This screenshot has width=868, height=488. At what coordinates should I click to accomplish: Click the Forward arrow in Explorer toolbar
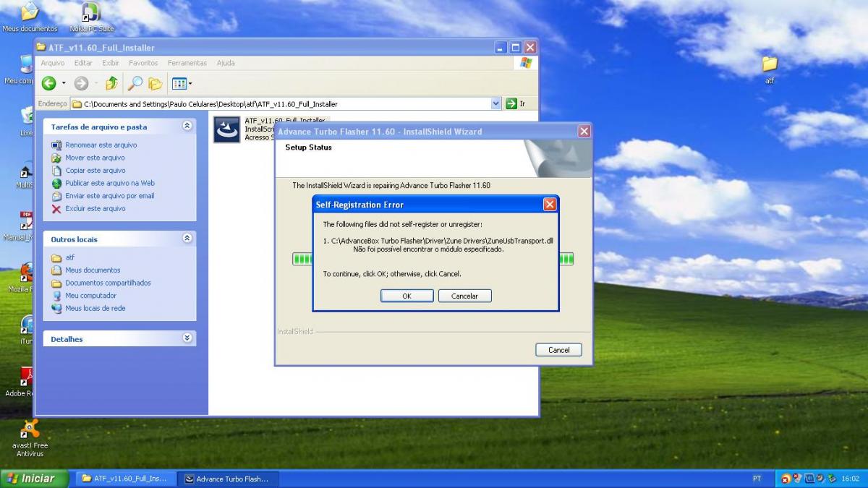81,83
